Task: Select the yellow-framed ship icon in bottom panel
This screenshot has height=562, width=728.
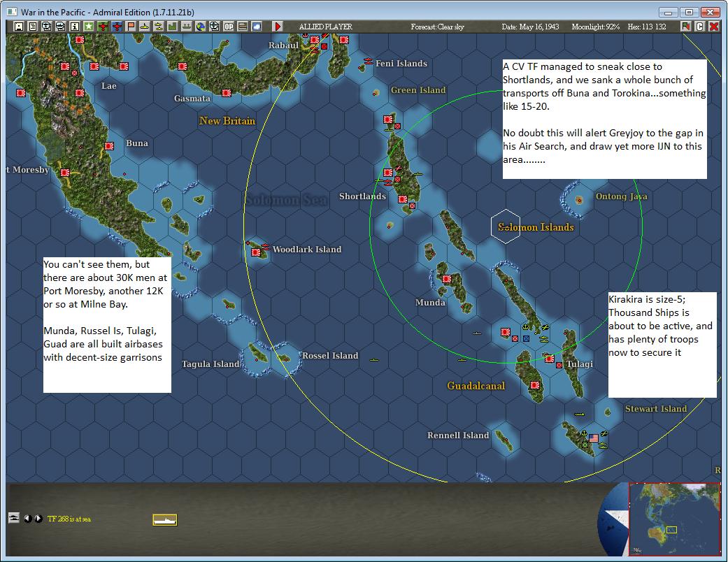Action: click(x=165, y=520)
